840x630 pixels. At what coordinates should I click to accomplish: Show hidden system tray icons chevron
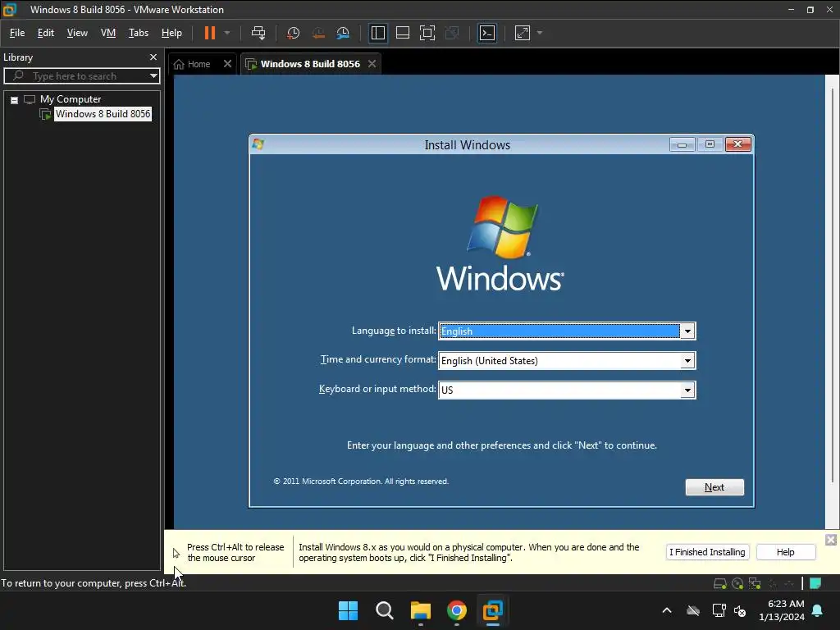point(667,610)
